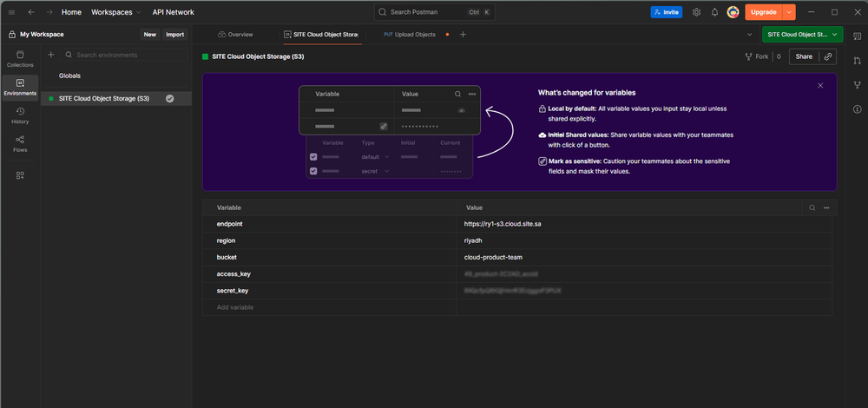
Task: Go to Home
Action: click(x=71, y=12)
